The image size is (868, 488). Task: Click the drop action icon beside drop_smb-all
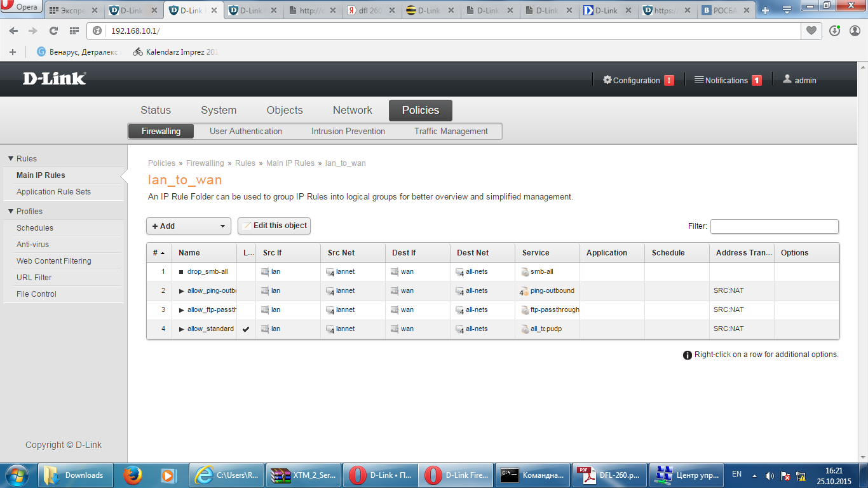[x=181, y=272]
